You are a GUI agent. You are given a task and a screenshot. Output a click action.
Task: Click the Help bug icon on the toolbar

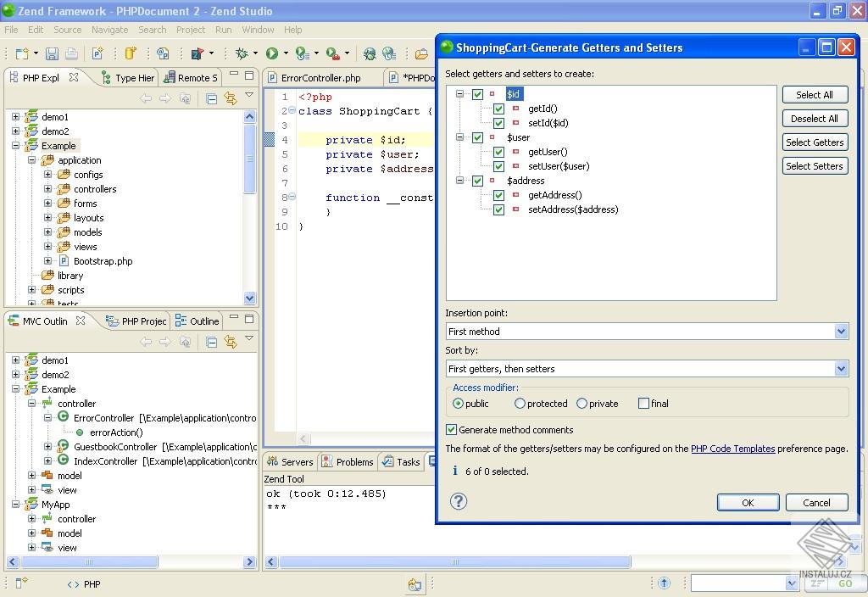[368, 53]
